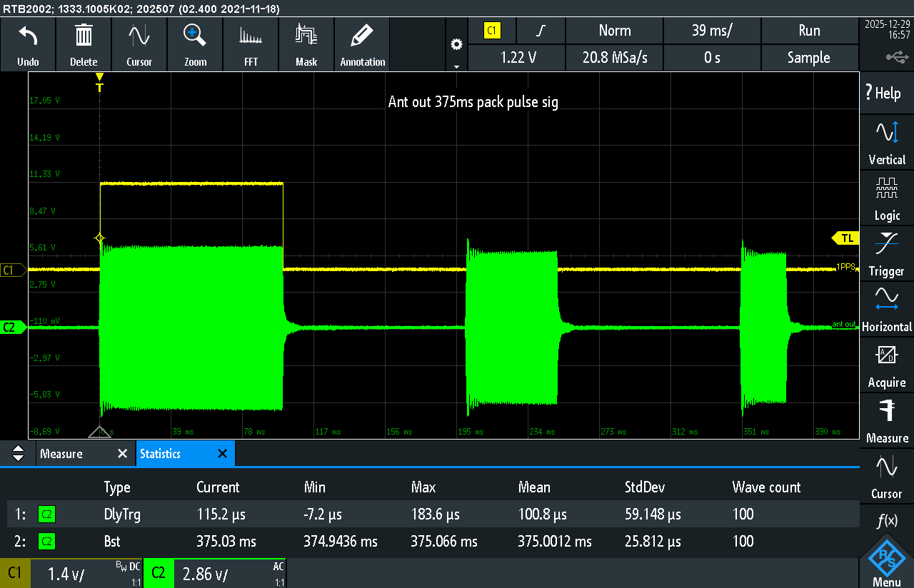Open the Vertical settings menu
914x588 pixels.
tap(887, 142)
